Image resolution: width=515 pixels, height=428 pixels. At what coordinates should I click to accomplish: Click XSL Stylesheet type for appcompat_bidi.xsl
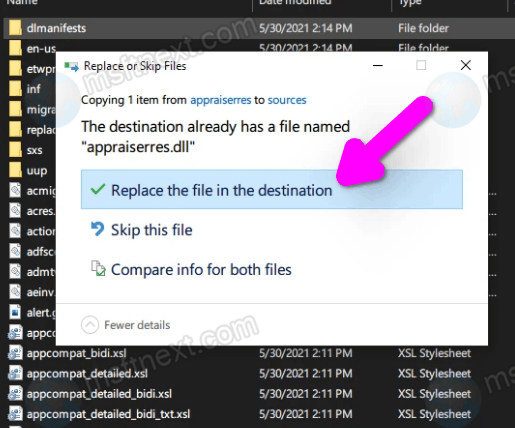click(434, 353)
